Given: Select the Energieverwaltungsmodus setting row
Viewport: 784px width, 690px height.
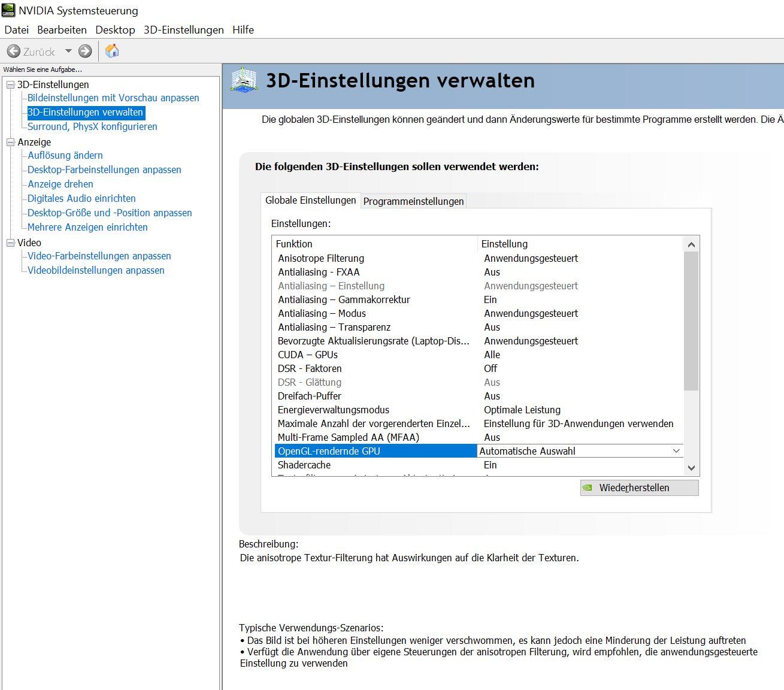Looking at the screenshot, I should pyautogui.click(x=334, y=410).
